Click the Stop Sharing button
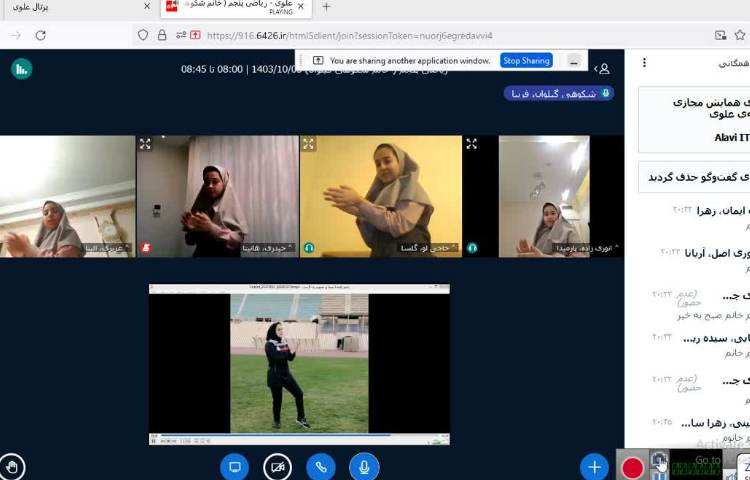 click(x=526, y=61)
